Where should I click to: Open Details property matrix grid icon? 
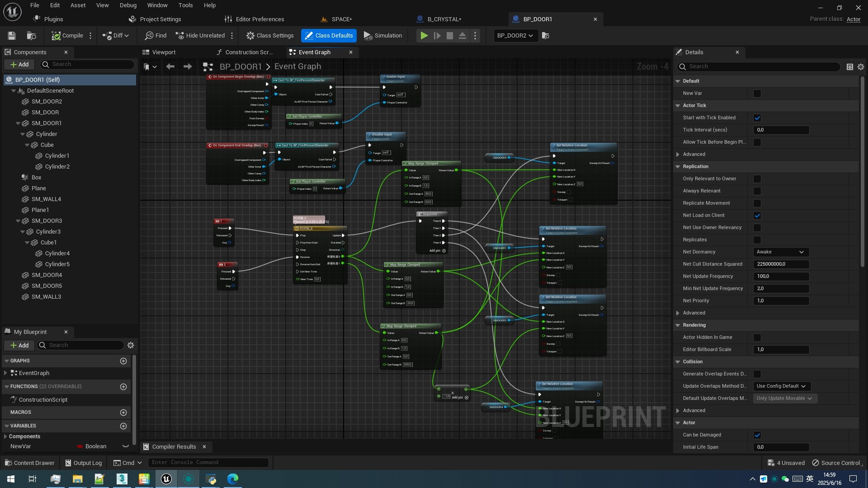(x=850, y=67)
